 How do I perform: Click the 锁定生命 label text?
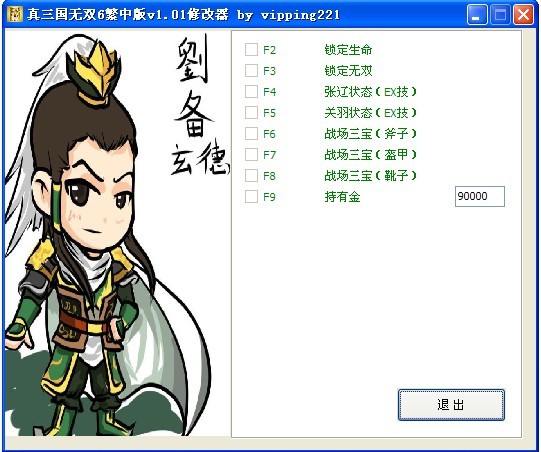[348, 50]
